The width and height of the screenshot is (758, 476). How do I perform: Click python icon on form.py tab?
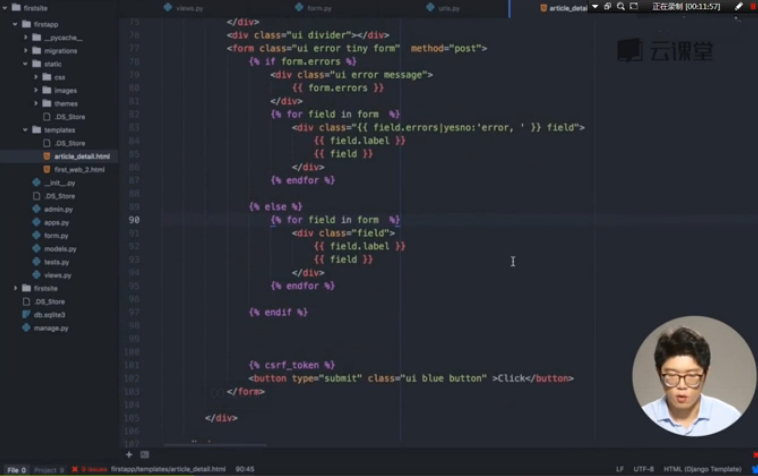coord(299,7)
